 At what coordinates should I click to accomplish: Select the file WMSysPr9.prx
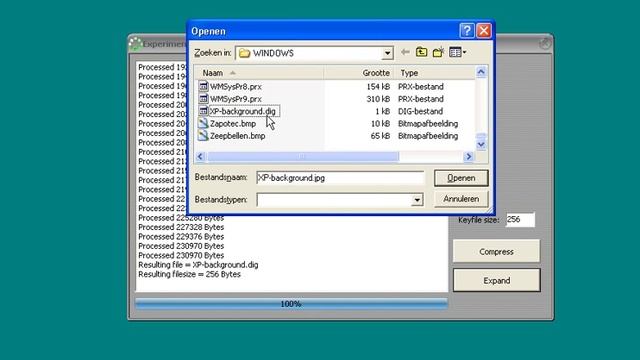pos(236,99)
